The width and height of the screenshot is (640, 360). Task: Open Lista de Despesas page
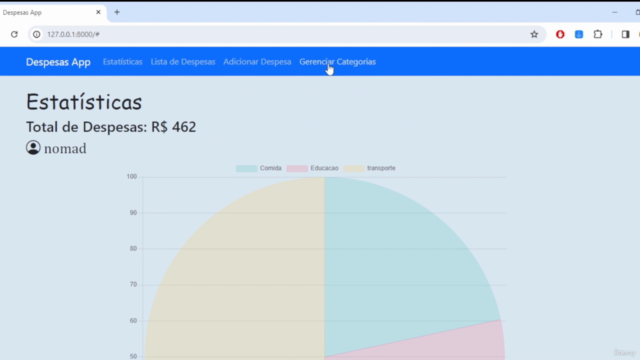pos(183,62)
